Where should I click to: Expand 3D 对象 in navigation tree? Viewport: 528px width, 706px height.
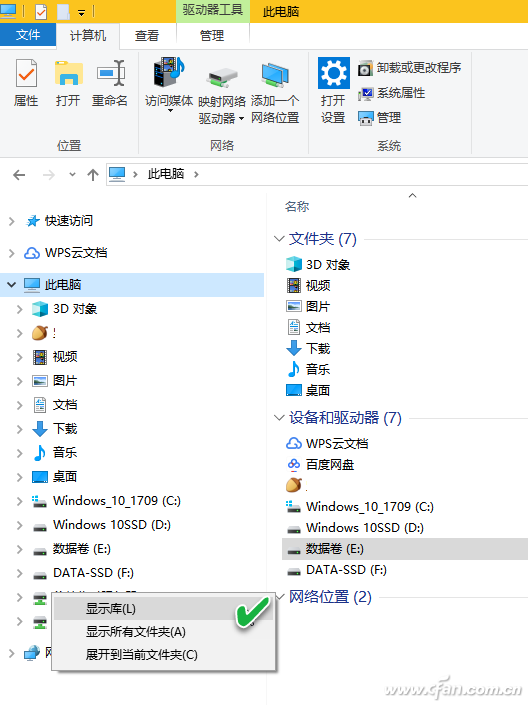click(x=19, y=309)
